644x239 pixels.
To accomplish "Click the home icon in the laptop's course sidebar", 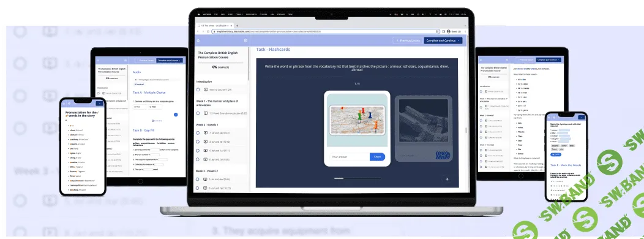I will (198, 40).
